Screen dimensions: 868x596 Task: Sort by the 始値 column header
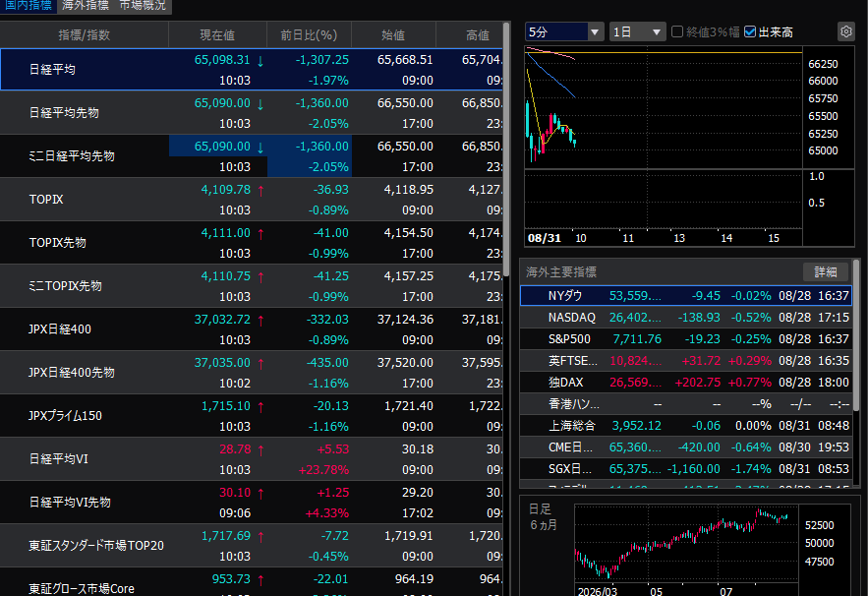point(393,34)
